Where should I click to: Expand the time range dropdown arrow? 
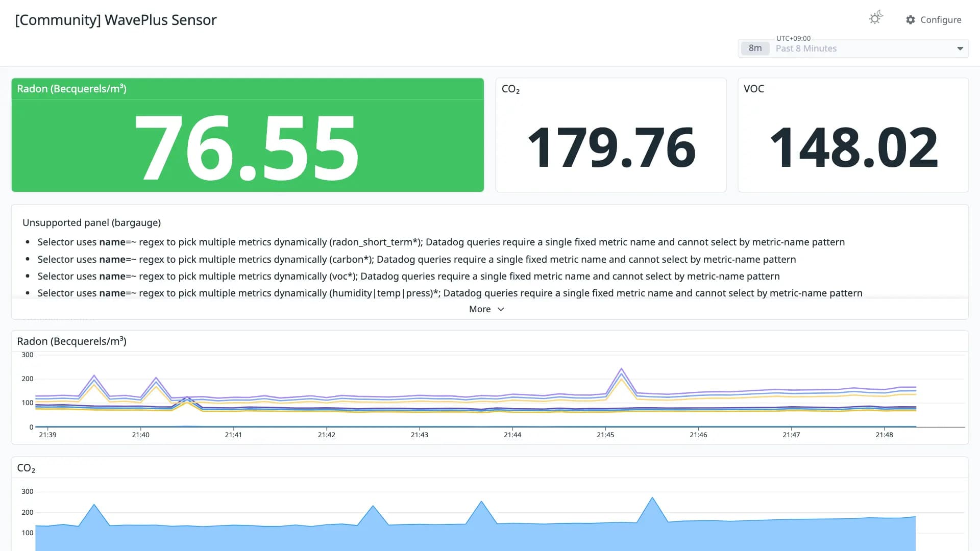(960, 48)
